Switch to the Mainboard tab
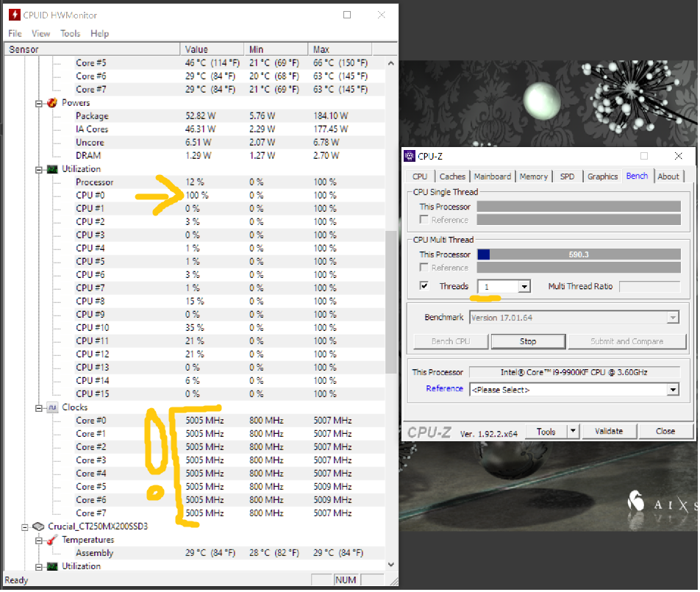The width and height of the screenshot is (700, 592). click(x=493, y=176)
